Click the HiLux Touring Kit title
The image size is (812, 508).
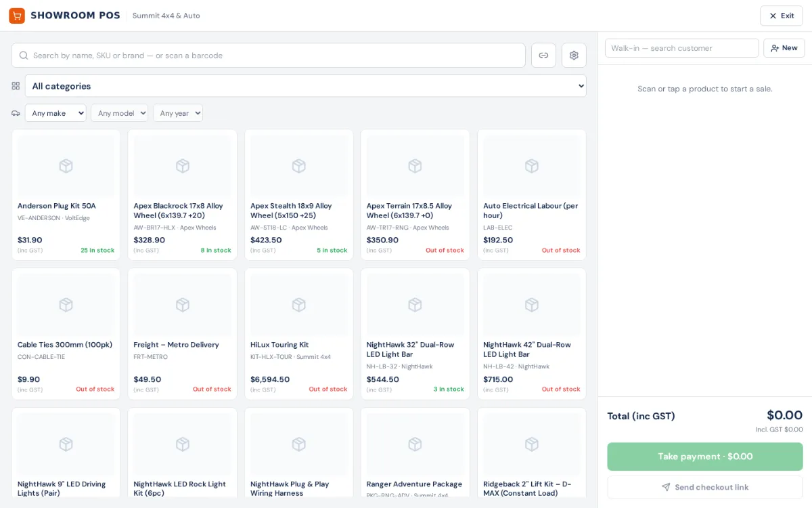279,345
